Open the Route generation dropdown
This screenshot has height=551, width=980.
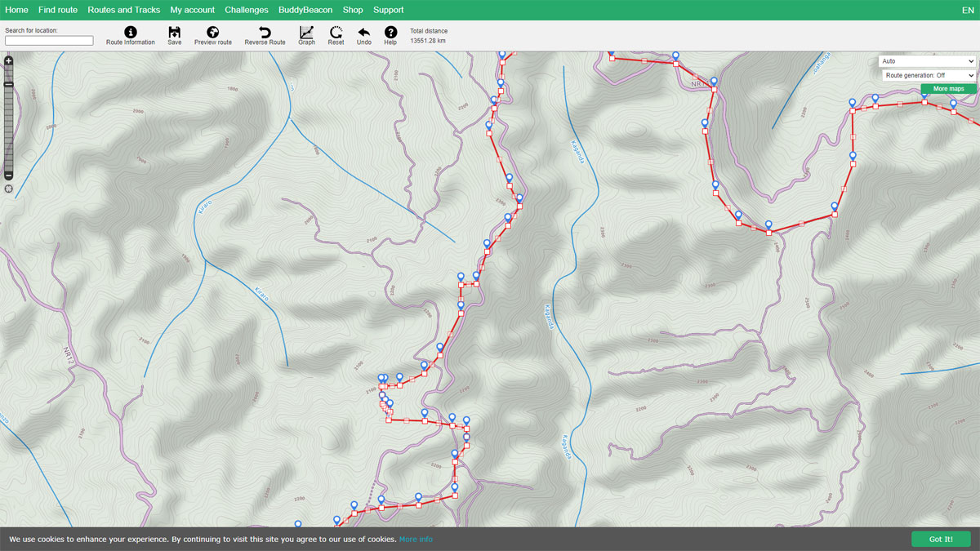click(x=927, y=76)
